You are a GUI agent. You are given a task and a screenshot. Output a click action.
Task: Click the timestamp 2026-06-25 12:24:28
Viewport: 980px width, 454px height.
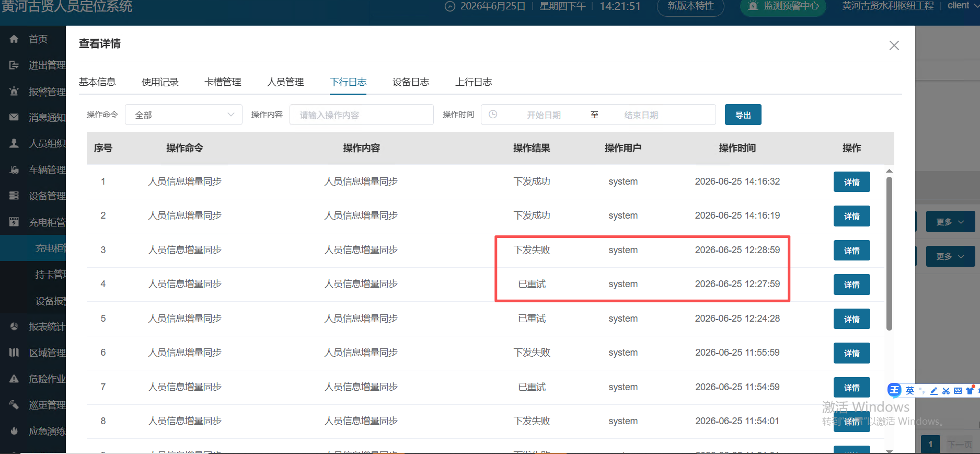(x=737, y=319)
